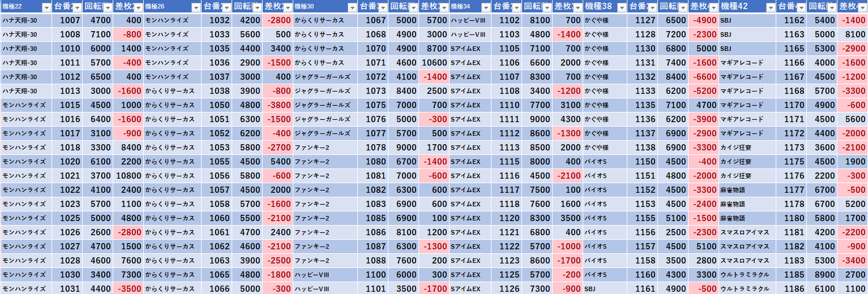Open 台番 filter dropdown beside 機種38
This screenshot has width=868, height=294.
(651, 7)
